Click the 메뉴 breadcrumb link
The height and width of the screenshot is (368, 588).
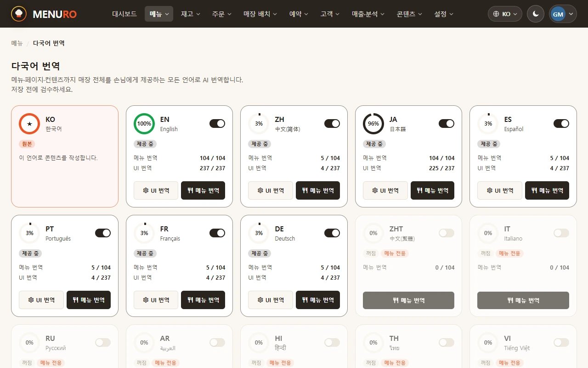tap(17, 43)
